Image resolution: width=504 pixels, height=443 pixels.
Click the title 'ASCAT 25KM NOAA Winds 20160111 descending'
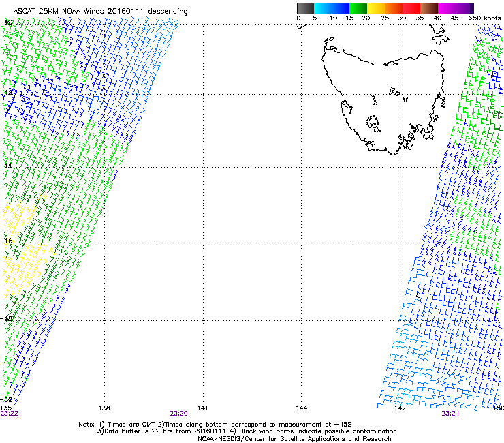tap(100, 12)
